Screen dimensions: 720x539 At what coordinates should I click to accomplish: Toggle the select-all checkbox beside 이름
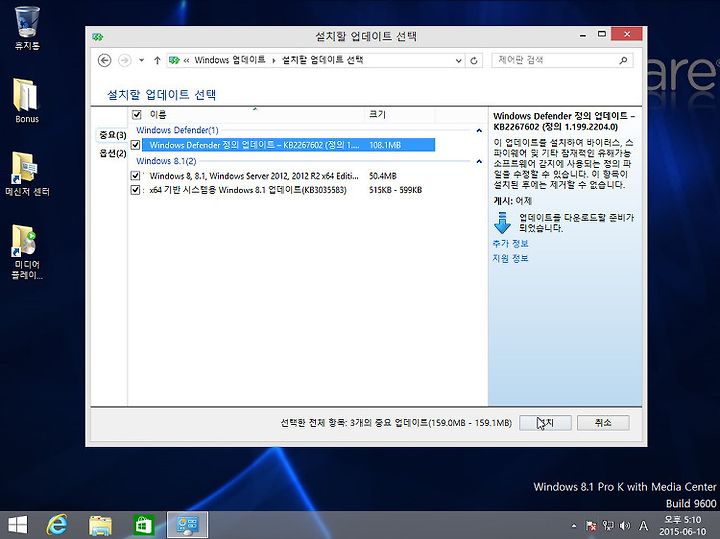click(x=136, y=114)
